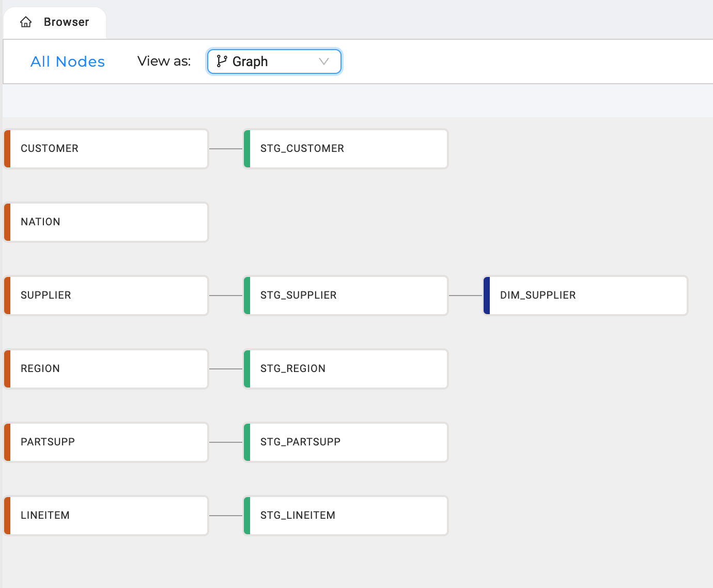
Task: Open the View as Graph dropdown
Action: pos(274,61)
